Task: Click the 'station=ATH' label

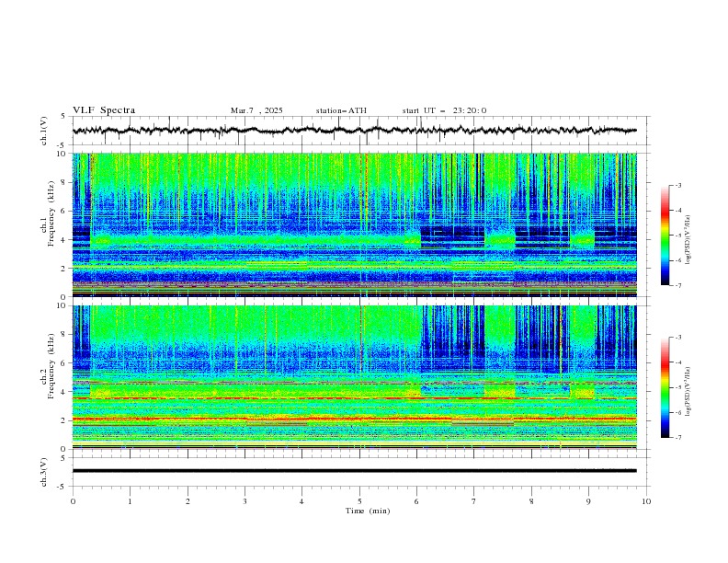Action: (x=341, y=110)
